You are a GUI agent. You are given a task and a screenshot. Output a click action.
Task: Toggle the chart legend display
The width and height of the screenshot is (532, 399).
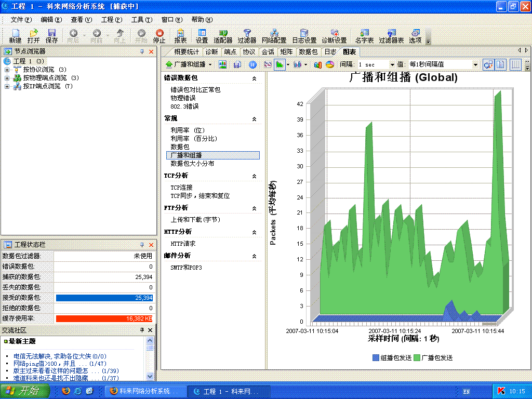[x=500, y=64]
